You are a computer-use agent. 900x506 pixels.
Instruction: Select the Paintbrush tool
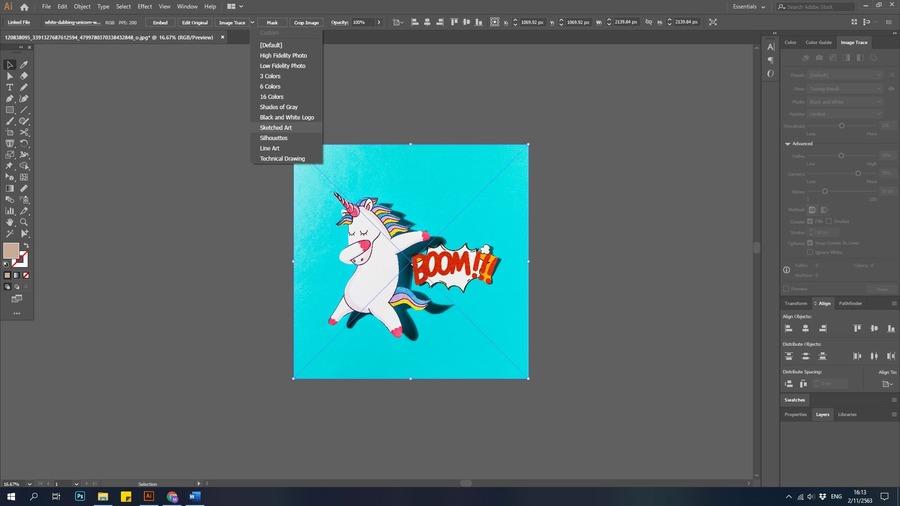10,121
